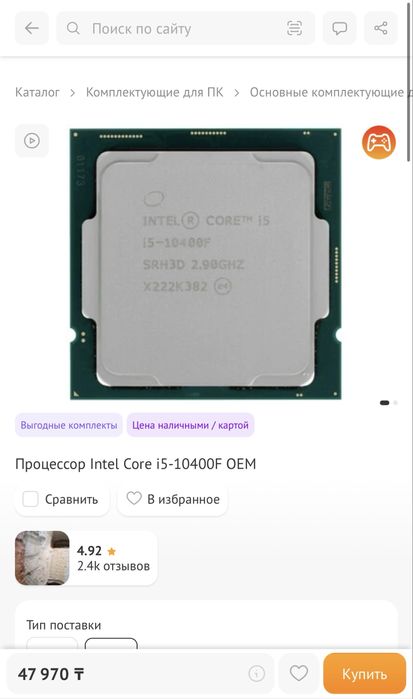Open price info circle icon
This screenshot has height=699, width=413.
tap(256, 673)
